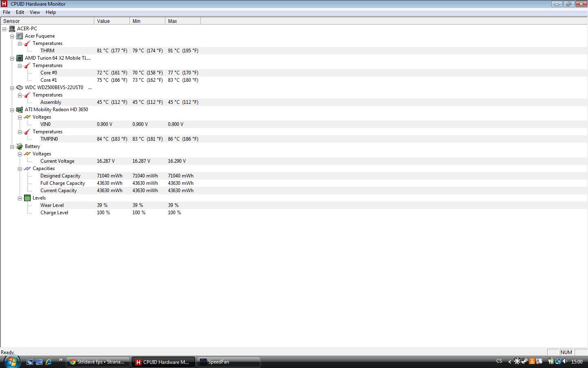Collapse the ACER-PC root node
This screenshot has height=368, width=588.
[4, 29]
